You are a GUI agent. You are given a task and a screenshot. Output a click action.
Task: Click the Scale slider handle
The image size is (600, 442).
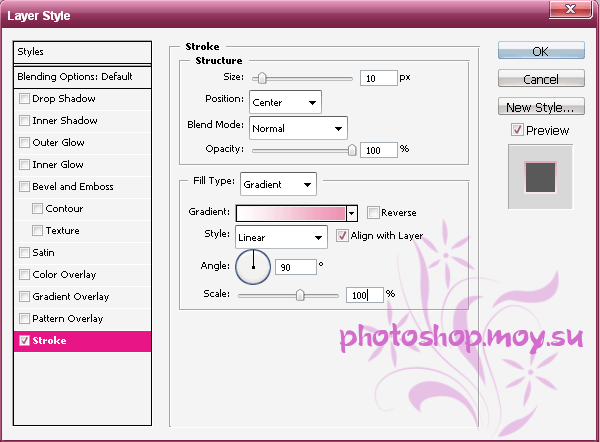(300, 295)
